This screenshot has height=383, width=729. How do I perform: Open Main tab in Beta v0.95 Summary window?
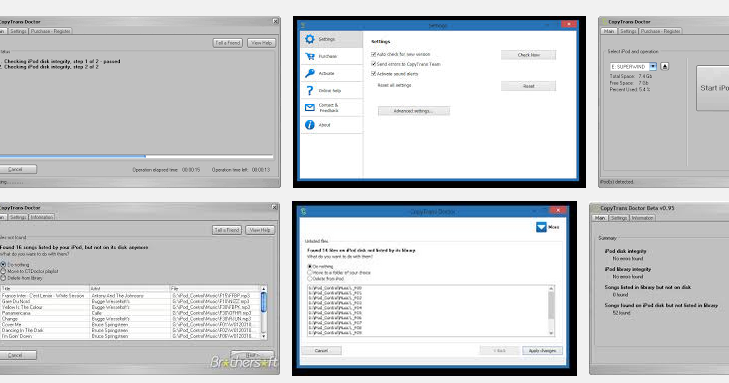click(600, 218)
